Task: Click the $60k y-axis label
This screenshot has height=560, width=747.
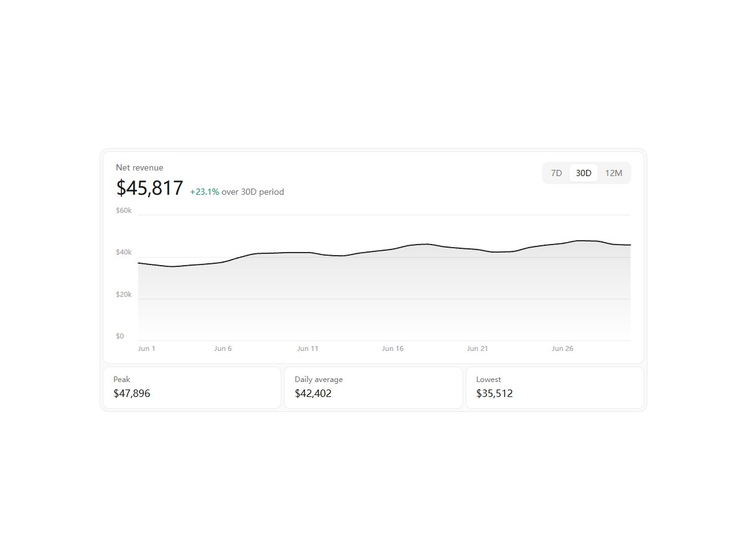Action: click(x=124, y=210)
